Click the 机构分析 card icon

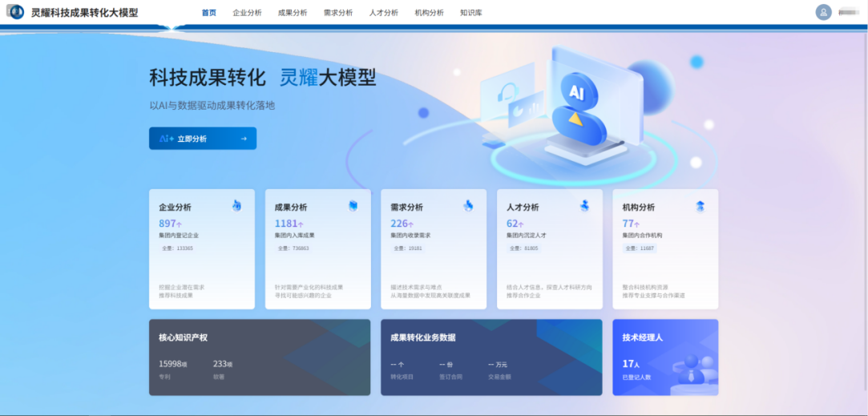(700, 206)
